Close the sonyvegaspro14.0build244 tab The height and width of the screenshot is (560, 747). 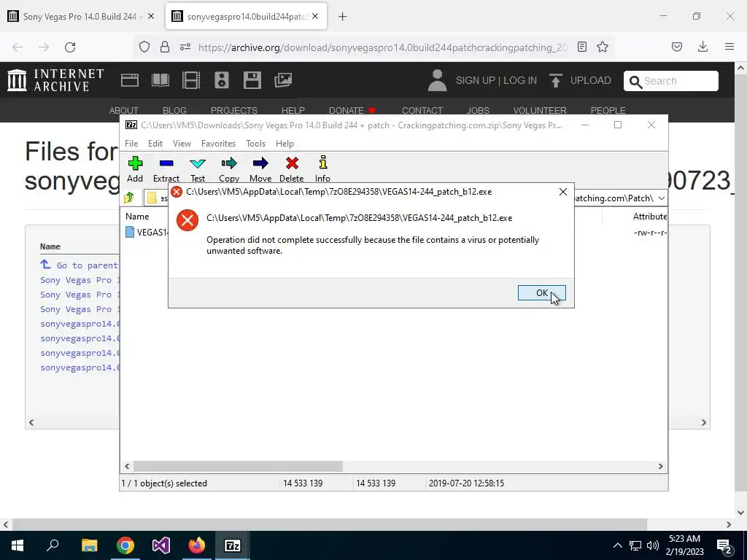[x=315, y=16]
